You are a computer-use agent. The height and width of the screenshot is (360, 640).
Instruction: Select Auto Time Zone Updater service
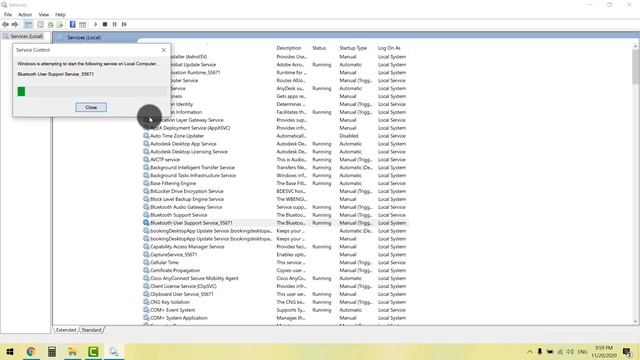tap(276, 136)
